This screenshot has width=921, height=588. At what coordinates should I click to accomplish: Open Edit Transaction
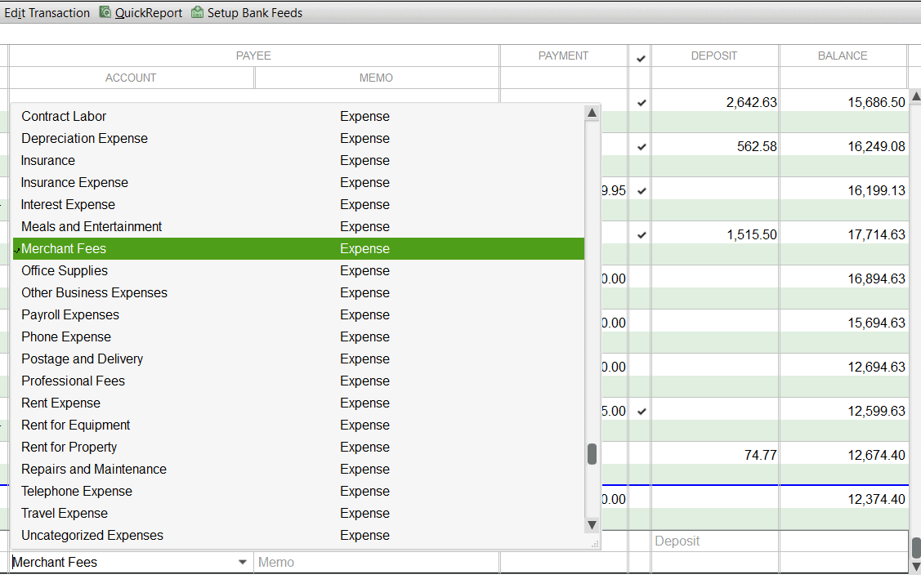pyautogui.click(x=47, y=13)
